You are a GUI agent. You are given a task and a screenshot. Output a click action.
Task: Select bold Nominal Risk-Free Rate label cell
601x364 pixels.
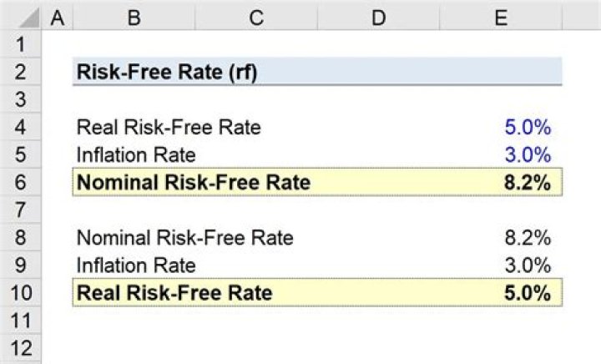tap(193, 182)
